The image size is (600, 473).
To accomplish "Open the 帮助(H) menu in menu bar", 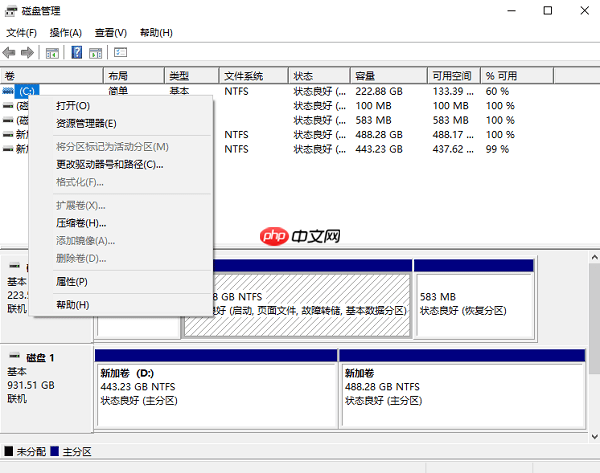I will point(156,33).
